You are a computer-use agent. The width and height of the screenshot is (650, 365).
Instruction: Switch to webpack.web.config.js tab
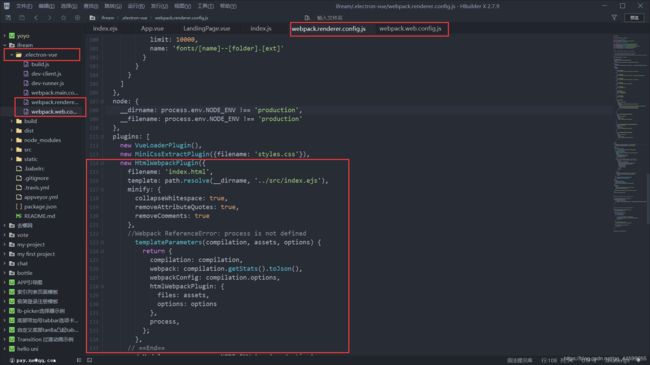tap(410, 29)
